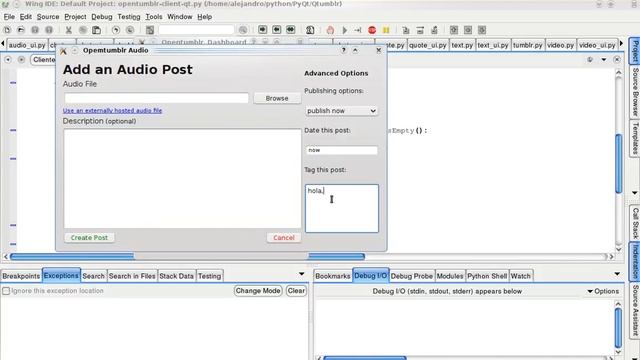Viewport: 640px width, 360px height.
Task: Open the Window menu
Action: (x=180, y=17)
